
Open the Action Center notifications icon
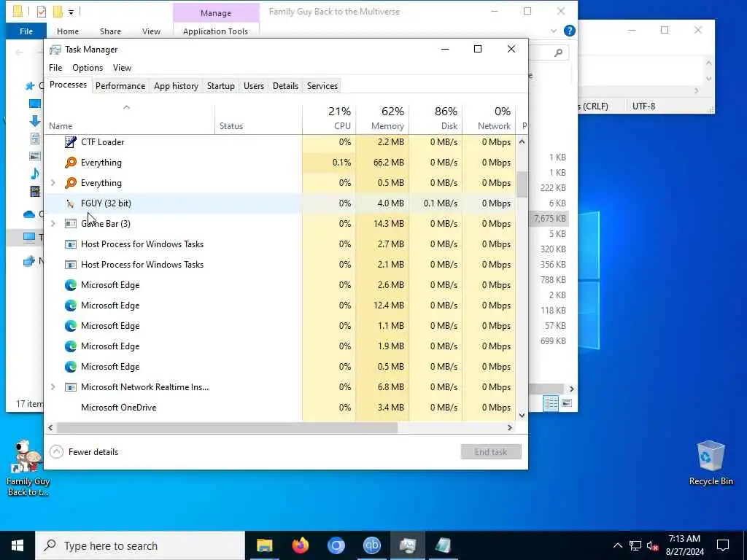pyautogui.click(x=723, y=545)
